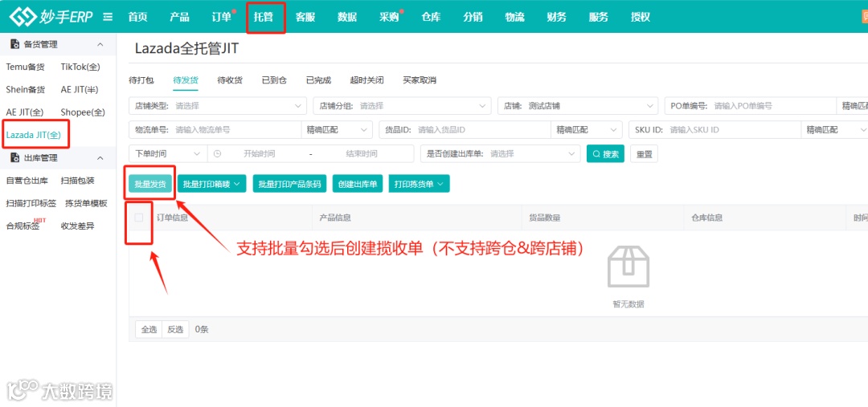Click the 出库管理 section icon
868x407 pixels.
pos(15,157)
